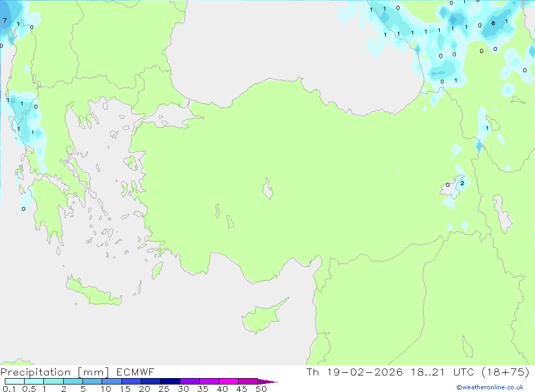Screen dimensions: 535x392
Task: Select the 1–2 mm legend color swatch
Action: click(x=53, y=381)
